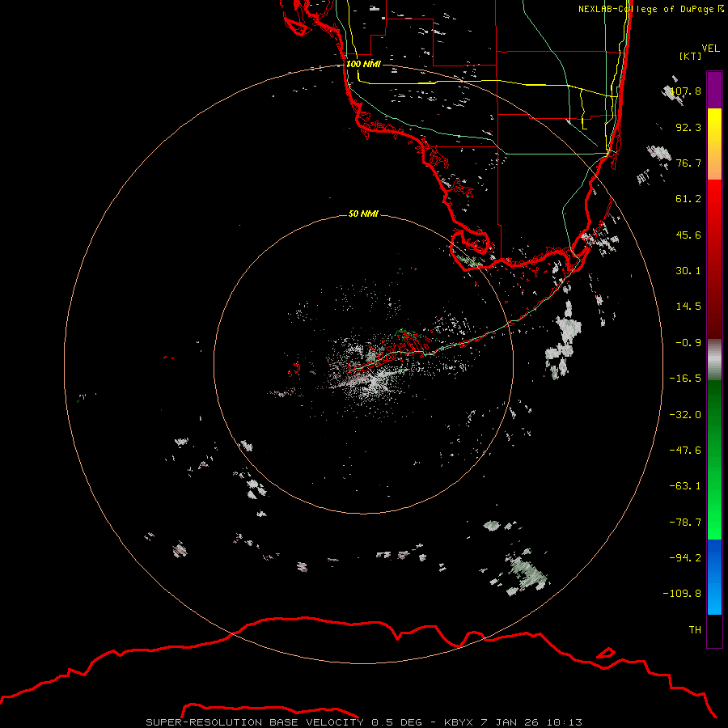
Task: Click the 100 NMI range ring label
Action: (363, 64)
